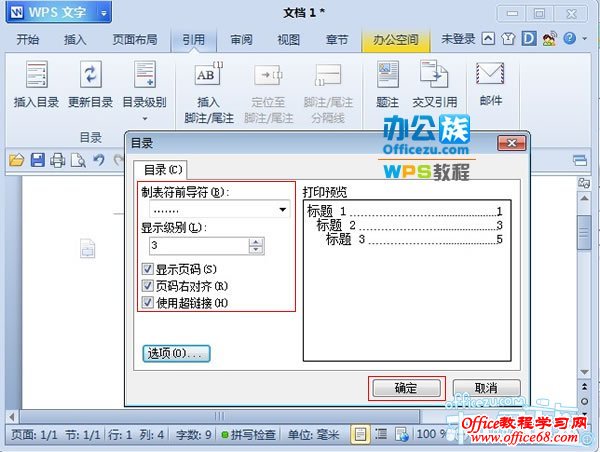Open the 办公空间 tab
The height and width of the screenshot is (452, 600).
[396, 39]
